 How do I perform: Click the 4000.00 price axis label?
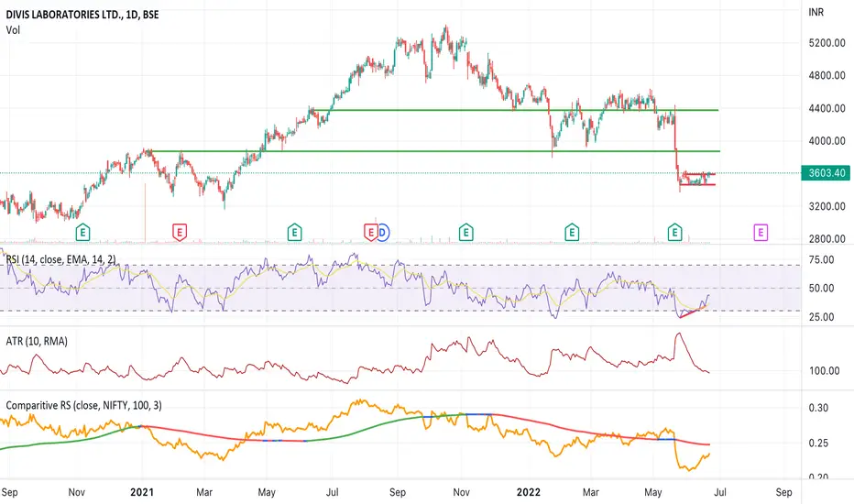coord(827,141)
